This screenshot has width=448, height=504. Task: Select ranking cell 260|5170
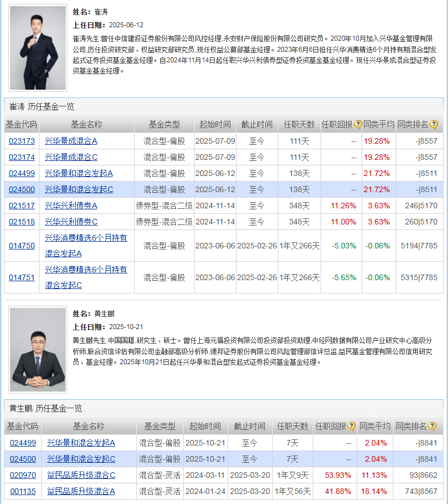click(421, 222)
